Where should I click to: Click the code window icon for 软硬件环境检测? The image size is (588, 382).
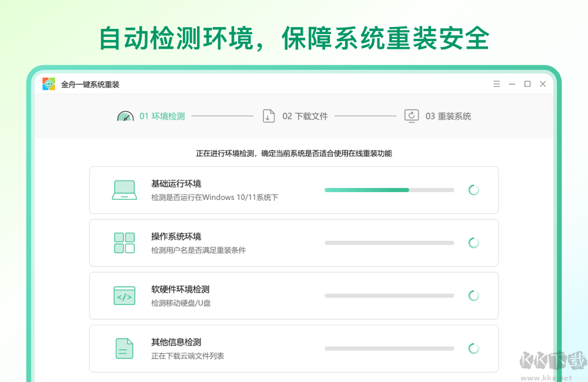(125, 296)
